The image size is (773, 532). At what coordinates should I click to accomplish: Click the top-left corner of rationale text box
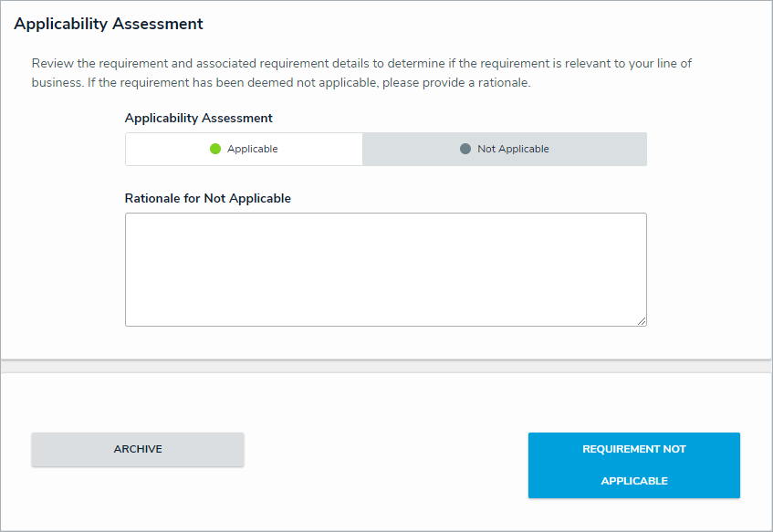pos(130,217)
